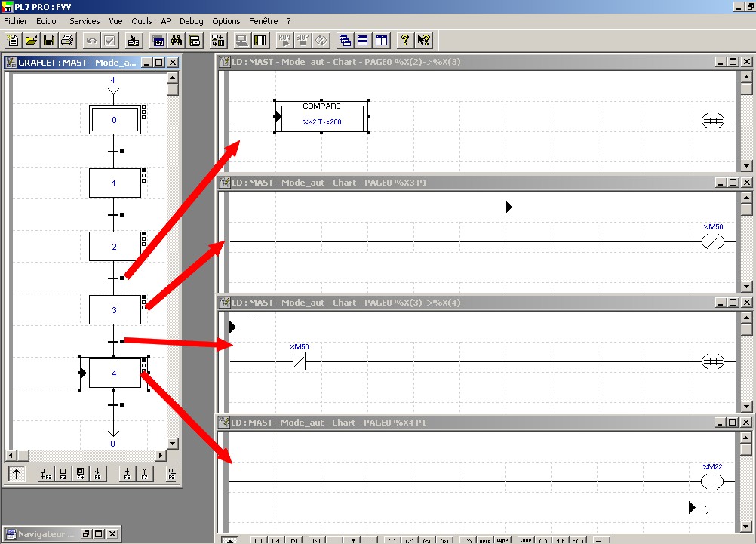Click the F3 step Grafcet tool

[63, 474]
